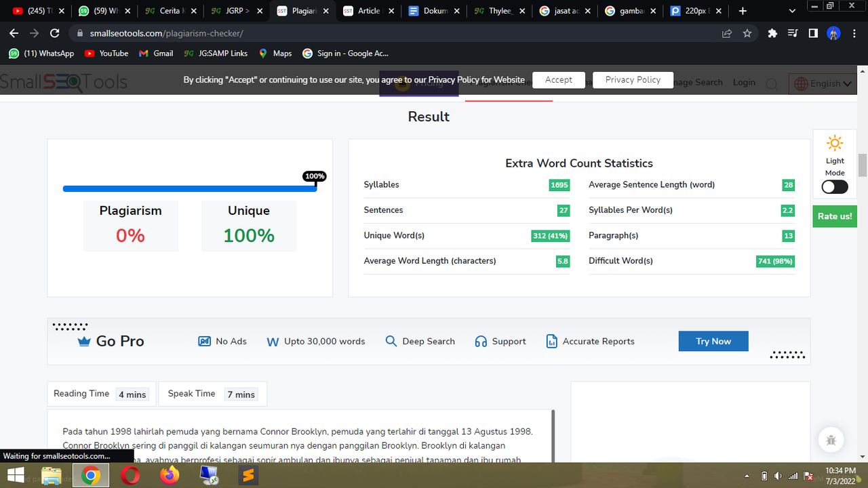This screenshot has height=488, width=868.
Task: Show hidden system tray icons
Action: click(x=747, y=476)
